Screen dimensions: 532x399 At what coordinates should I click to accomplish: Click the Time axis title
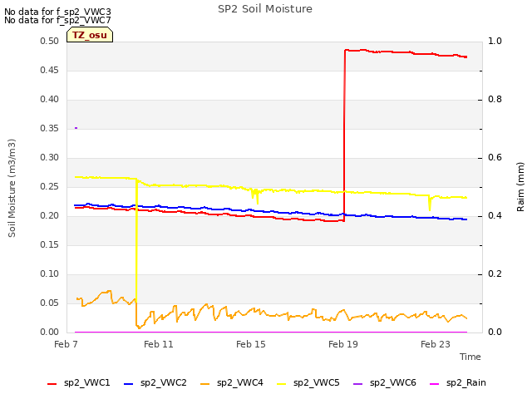coord(470,357)
